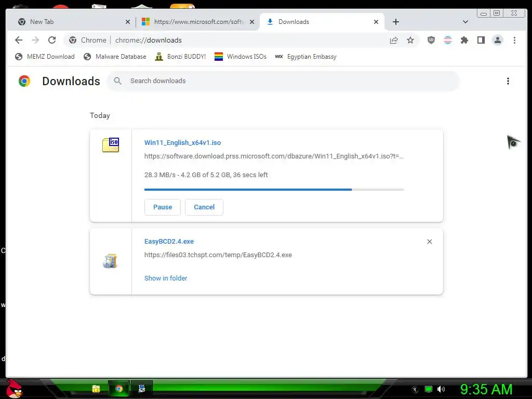The height and width of the screenshot is (399, 532).
Task: Click the forward navigation arrow
Action: (35, 40)
